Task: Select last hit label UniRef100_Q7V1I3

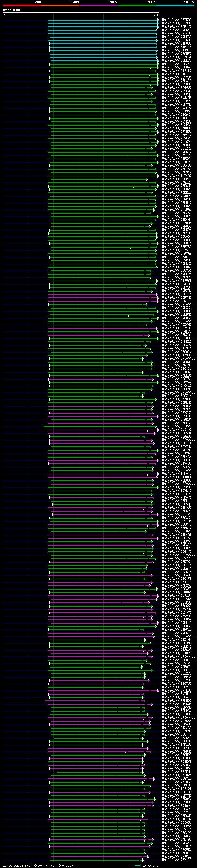Action: (x=176, y=860)
